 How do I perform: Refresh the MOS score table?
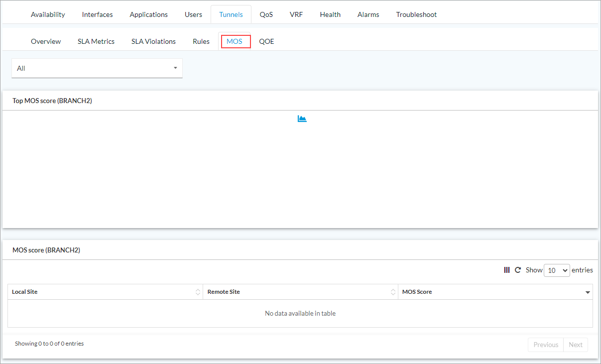518,270
